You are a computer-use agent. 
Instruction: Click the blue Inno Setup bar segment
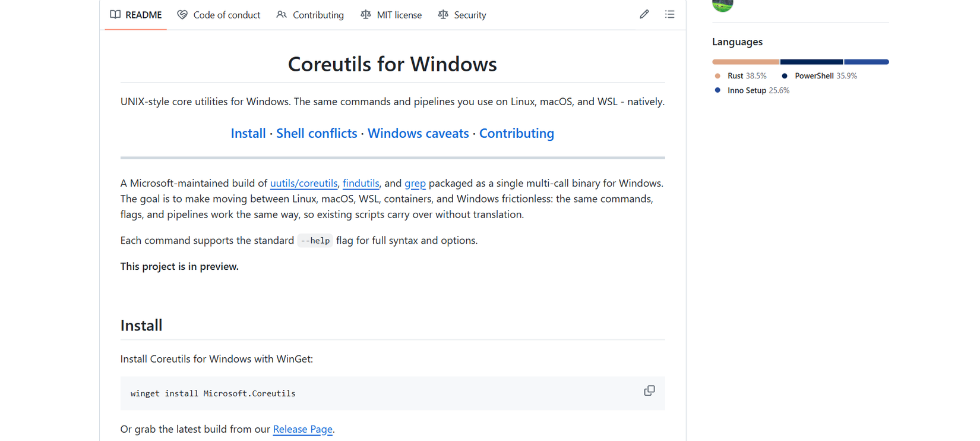pyautogui.click(x=867, y=62)
